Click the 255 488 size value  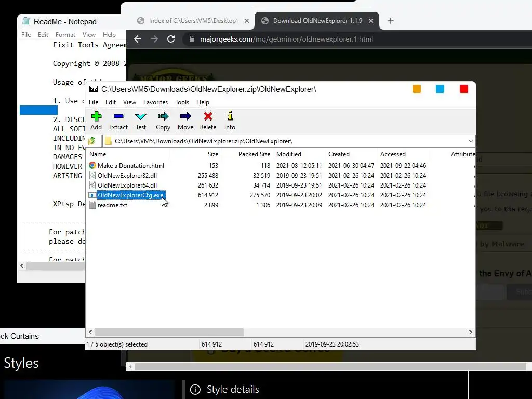[208, 176]
